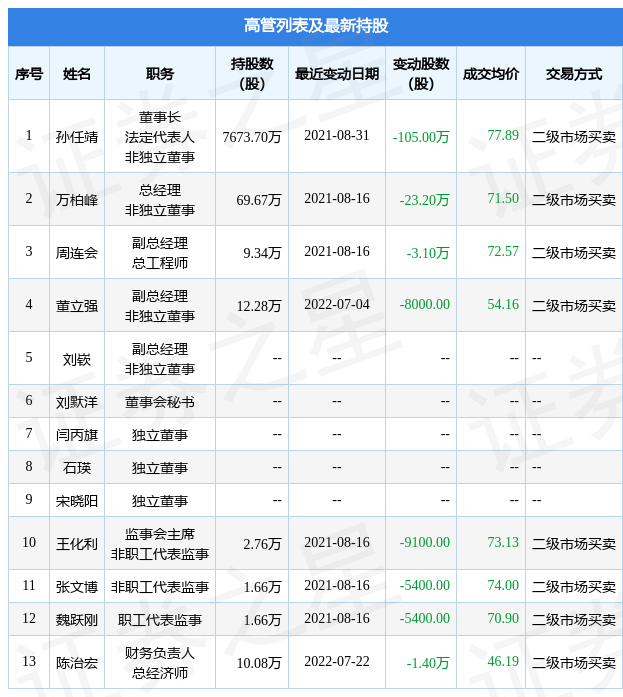Click the 持股数(股) column header
Viewport: 623px width, 697px height.
click(x=252, y=74)
